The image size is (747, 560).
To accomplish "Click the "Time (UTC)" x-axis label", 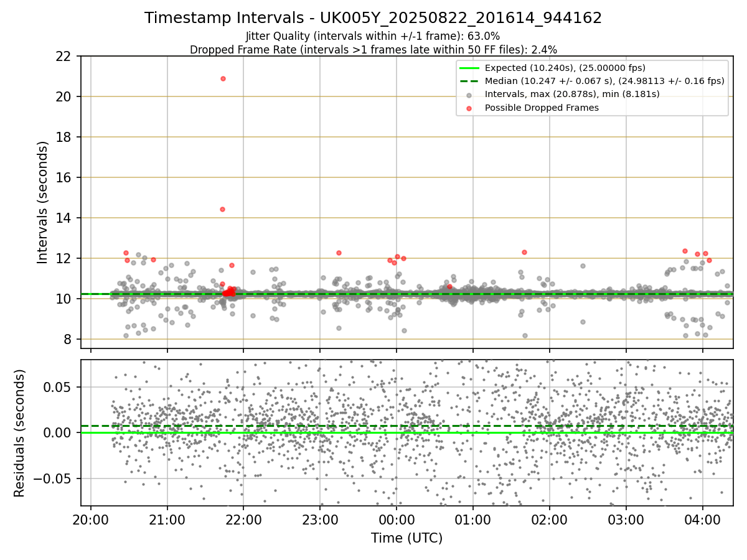I will tap(406, 538).
